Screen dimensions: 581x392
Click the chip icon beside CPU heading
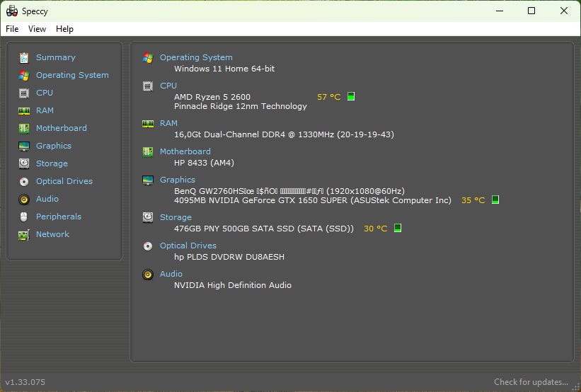(148, 86)
